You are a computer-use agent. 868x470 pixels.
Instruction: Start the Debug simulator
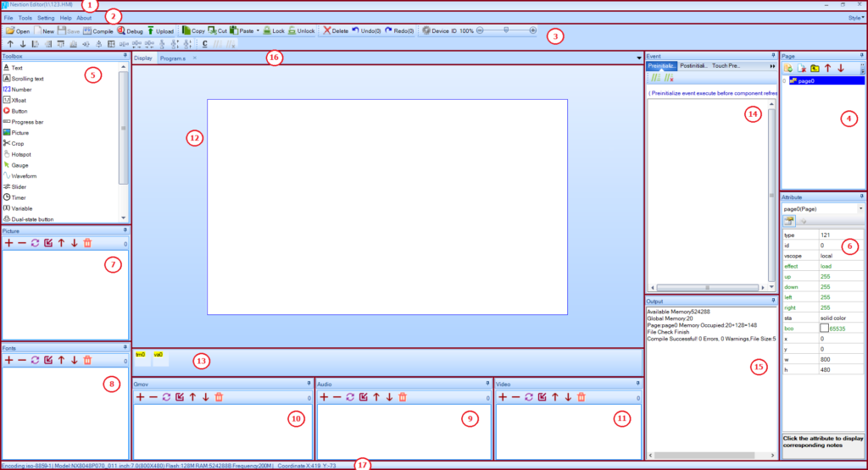[x=131, y=30]
